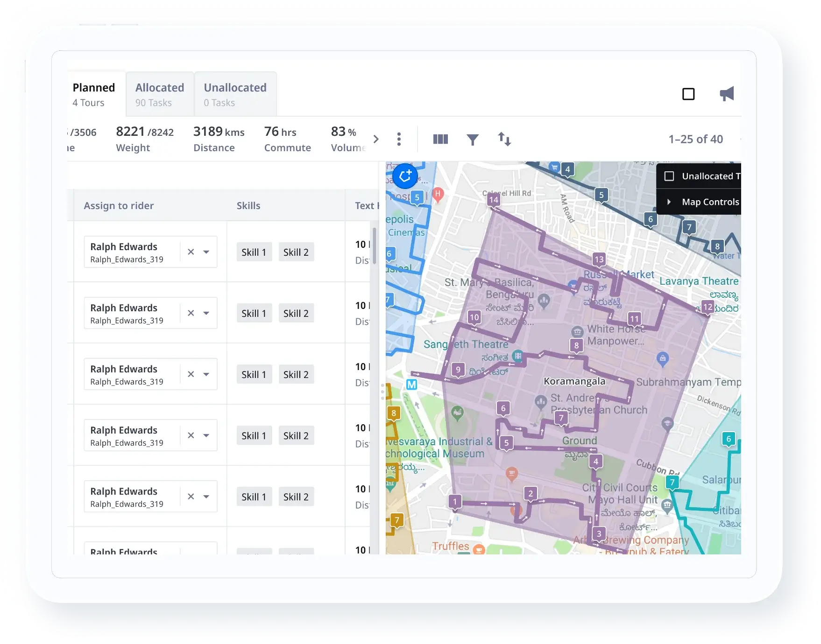
Task: Click the square fullscreen icon at top right
Action: 688,94
